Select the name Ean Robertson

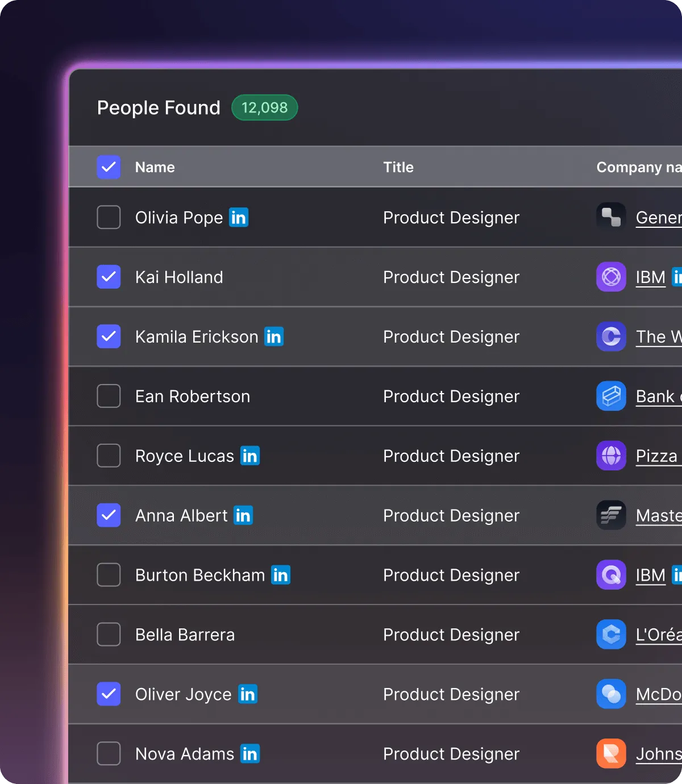click(x=193, y=397)
